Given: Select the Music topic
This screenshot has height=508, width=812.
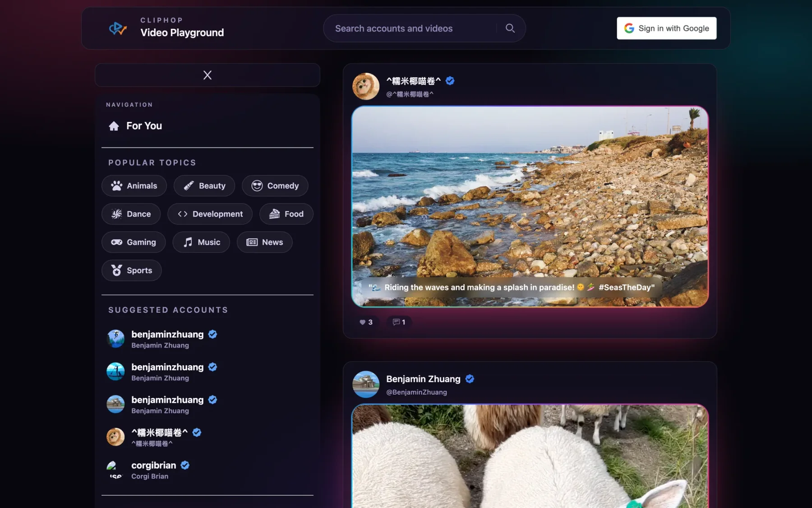Looking at the screenshot, I should click(201, 242).
